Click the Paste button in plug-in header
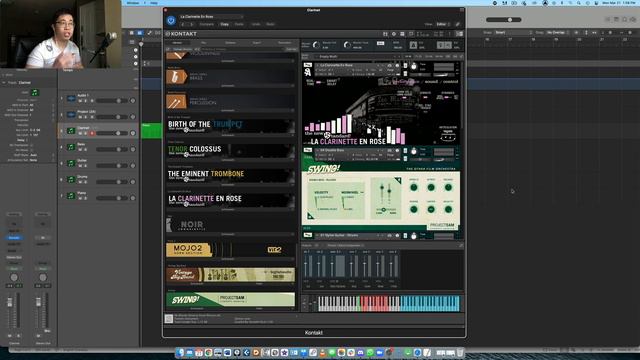This screenshot has height=360, width=640. [x=239, y=24]
